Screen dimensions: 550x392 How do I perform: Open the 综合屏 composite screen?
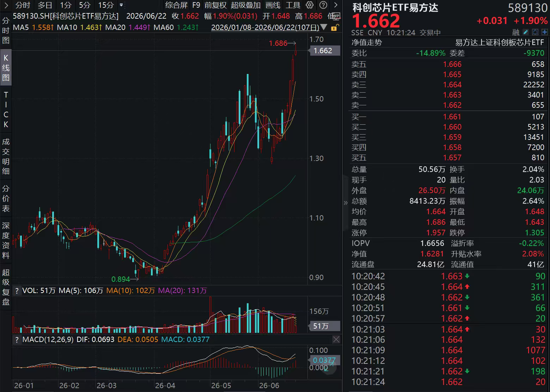[x=176, y=5]
